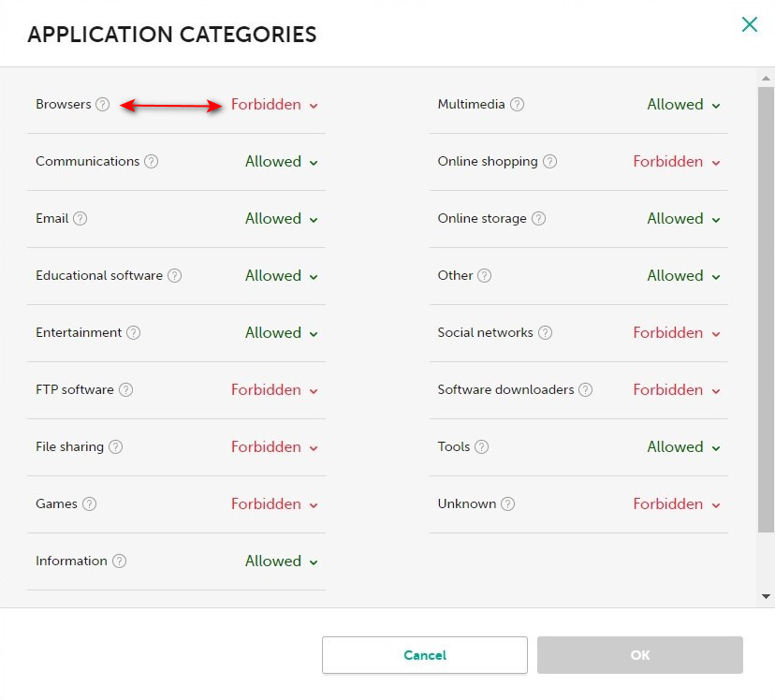Click the help icon next to Browsers

pos(103,105)
